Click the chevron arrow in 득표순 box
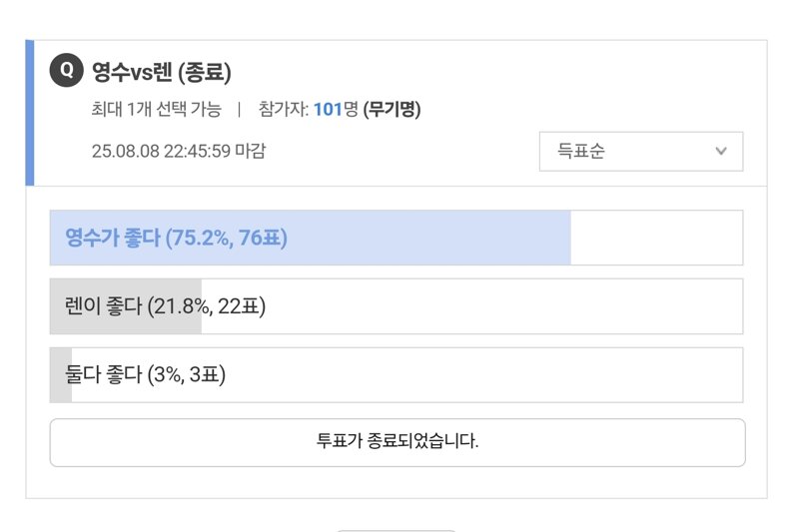 (x=720, y=151)
